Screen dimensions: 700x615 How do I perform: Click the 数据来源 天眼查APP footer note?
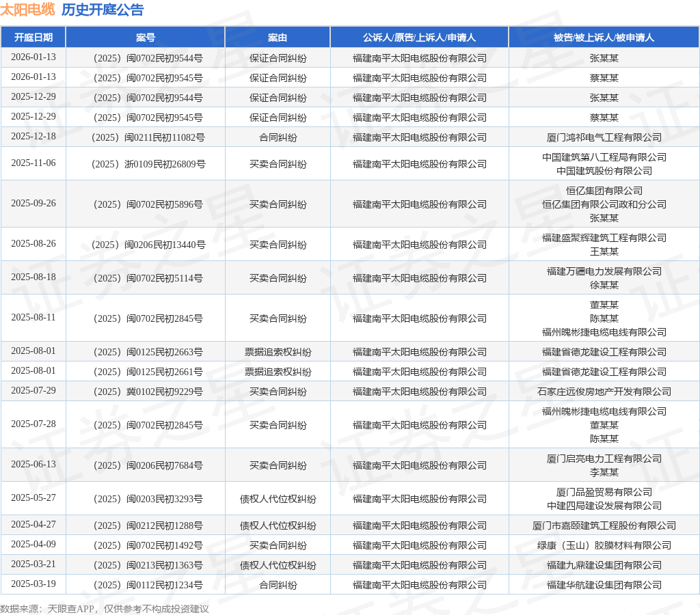tap(105, 609)
